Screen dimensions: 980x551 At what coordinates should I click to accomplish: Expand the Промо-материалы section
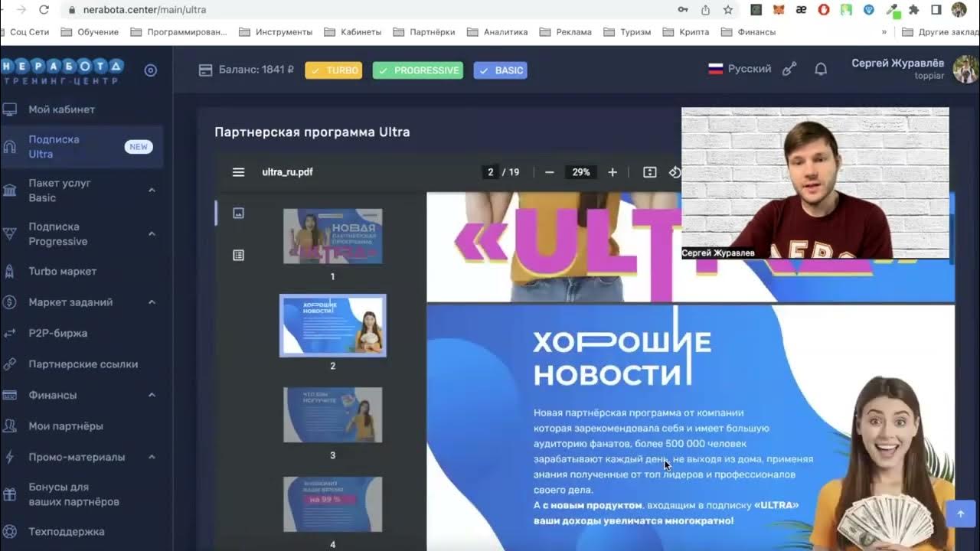(152, 457)
